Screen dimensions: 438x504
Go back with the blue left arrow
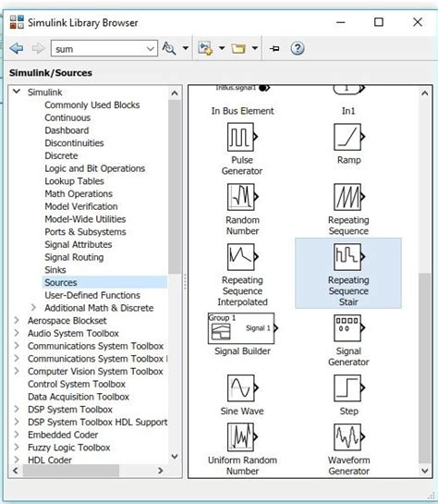pyautogui.click(x=17, y=48)
